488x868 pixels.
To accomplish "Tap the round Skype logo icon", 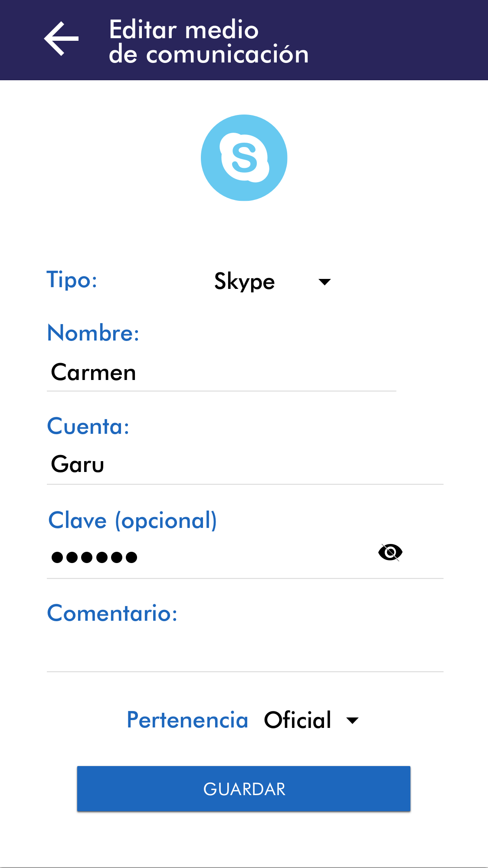I will click(x=244, y=158).
